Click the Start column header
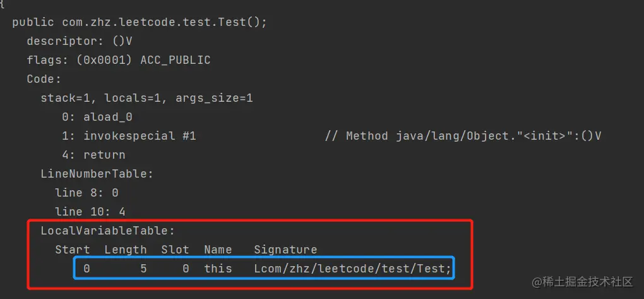 click(x=73, y=250)
